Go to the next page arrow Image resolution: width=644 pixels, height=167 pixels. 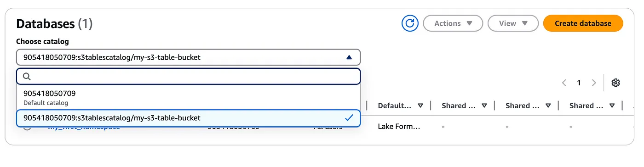pos(594,83)
